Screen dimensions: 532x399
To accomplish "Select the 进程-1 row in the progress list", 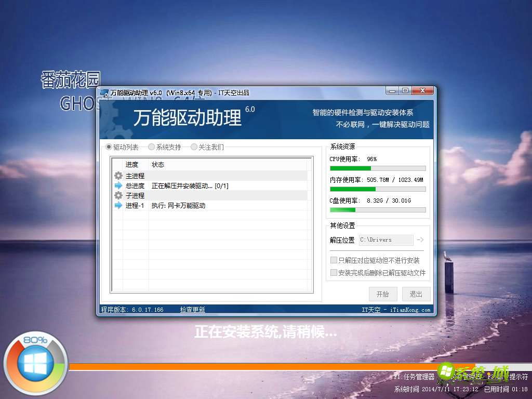I will [171, 205].
